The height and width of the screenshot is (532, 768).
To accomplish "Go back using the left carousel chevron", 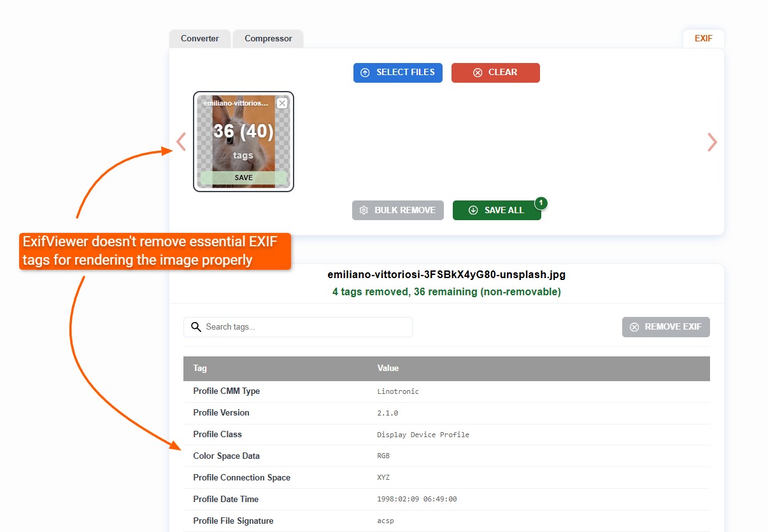I will click(x=181, y=142).
